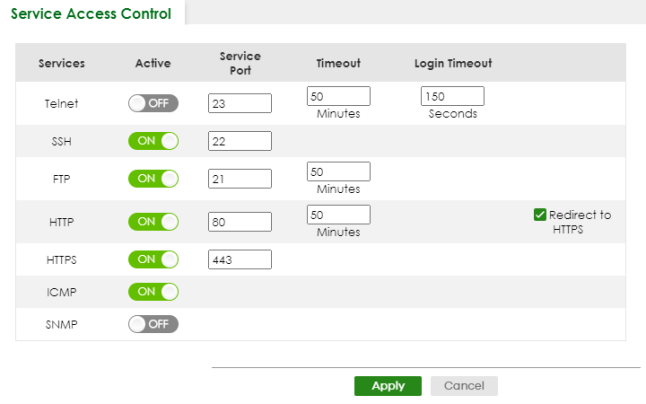
Task: Click the Telnet service port field
Action: pyautogui.click(x=240, y=103)
